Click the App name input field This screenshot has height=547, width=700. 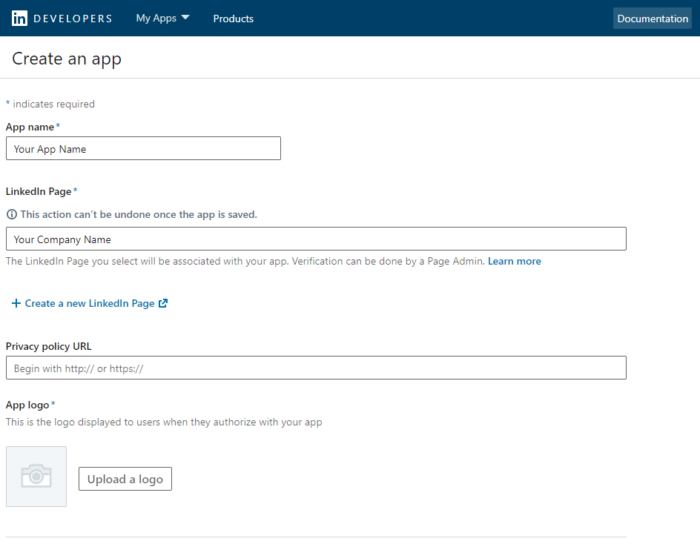(x=143, y=148)
